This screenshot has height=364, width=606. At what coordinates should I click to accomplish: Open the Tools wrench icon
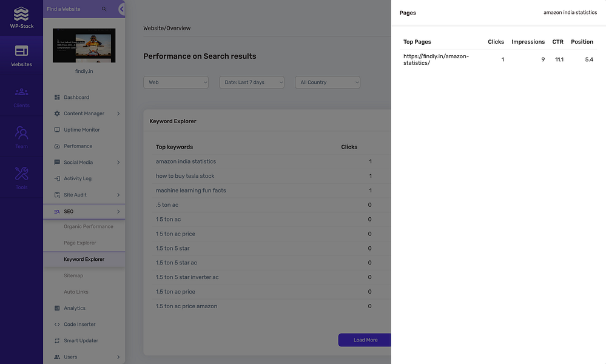pos(21,174)
